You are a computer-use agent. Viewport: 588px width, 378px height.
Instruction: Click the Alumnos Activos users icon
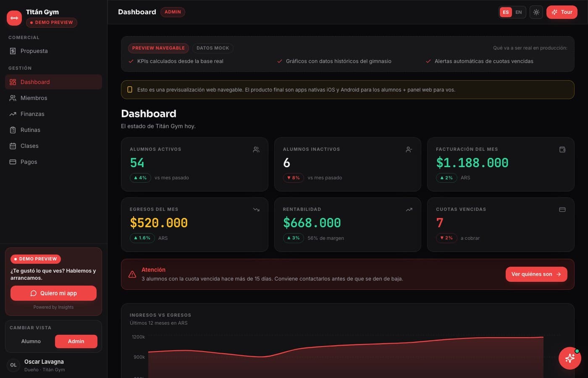[256, 150]
